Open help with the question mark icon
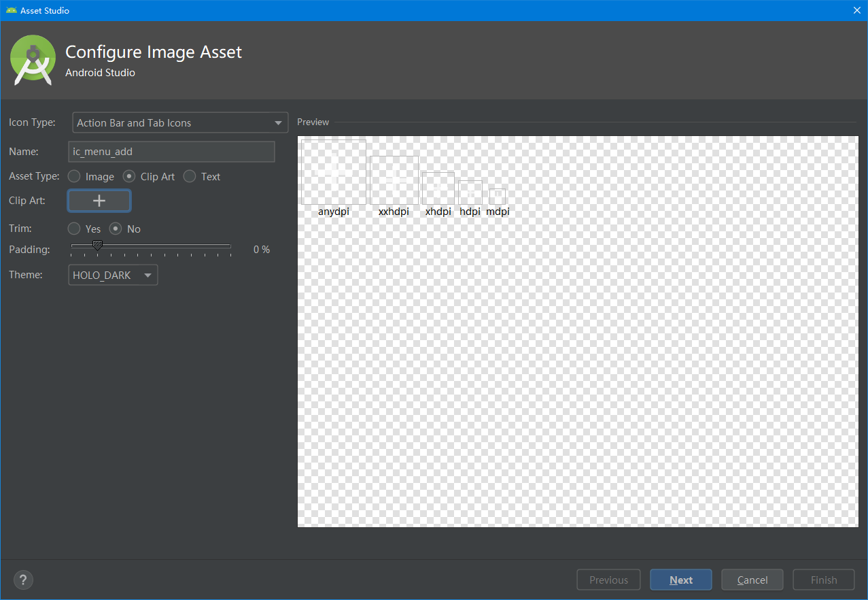The image size is (868, 600). pos(23,580)
